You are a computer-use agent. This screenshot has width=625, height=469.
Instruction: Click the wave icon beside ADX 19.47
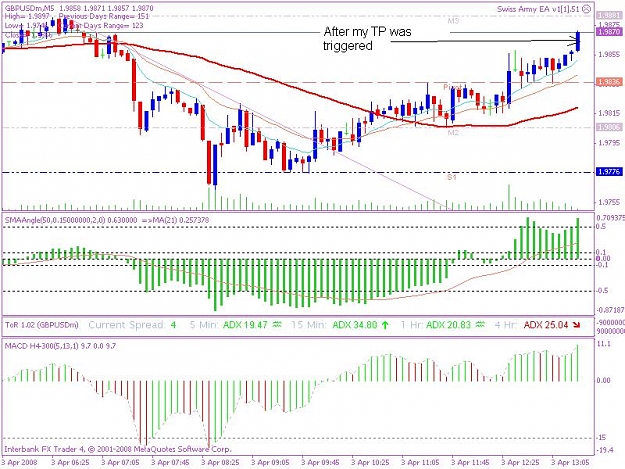[x=277, y=325]
